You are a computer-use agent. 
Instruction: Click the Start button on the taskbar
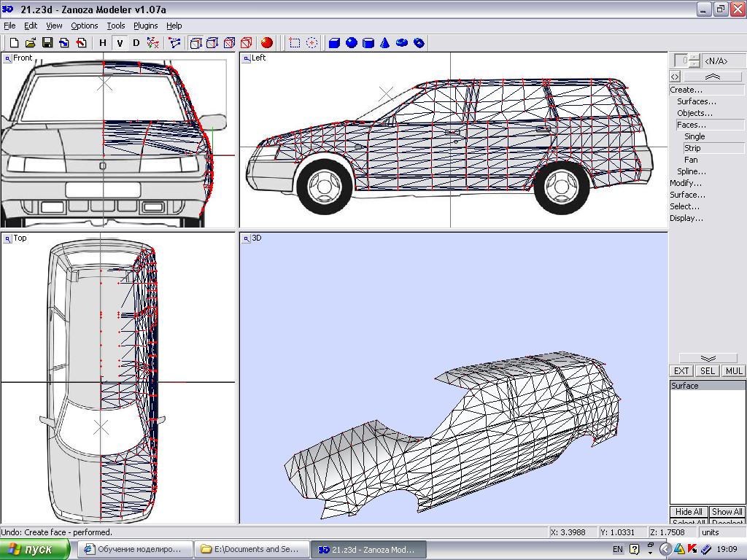(36, 549)
